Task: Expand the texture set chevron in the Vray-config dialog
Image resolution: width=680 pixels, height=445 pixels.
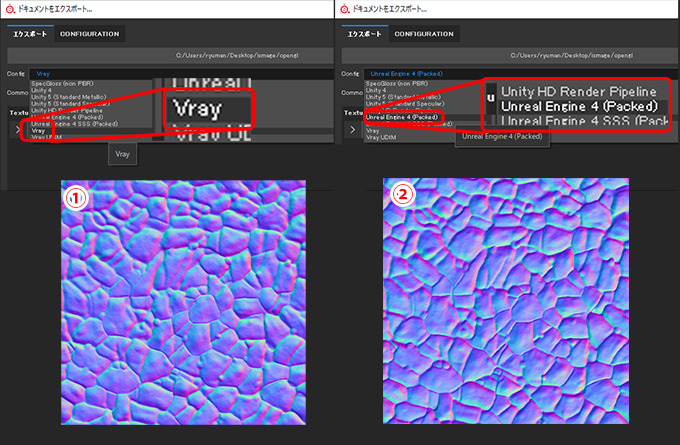Action: click(18, 129)
